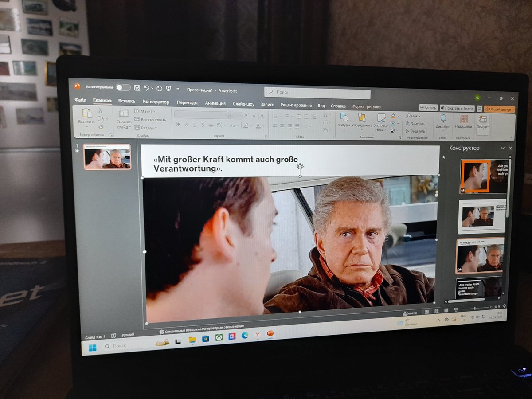
Task: Click the Показать в Teams button
Action: tap(458, 108)
